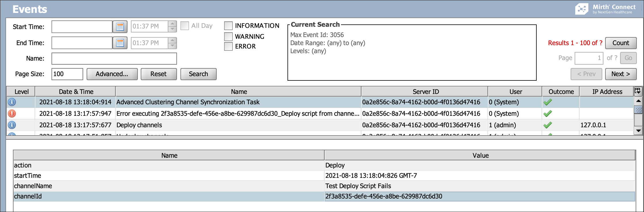This screenshot has height=212, width=644.
Task: Click the attributes table Value header
Action: [480, 155]
